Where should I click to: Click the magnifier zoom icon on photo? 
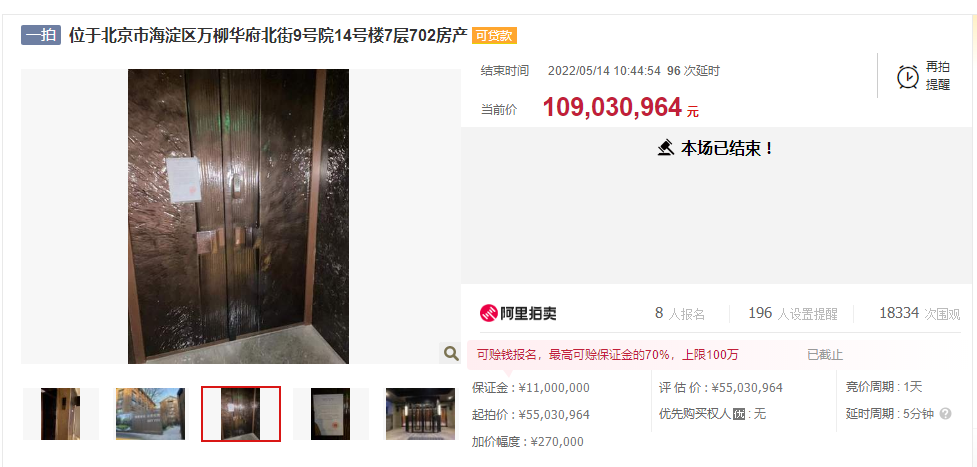tap(450, 354)
